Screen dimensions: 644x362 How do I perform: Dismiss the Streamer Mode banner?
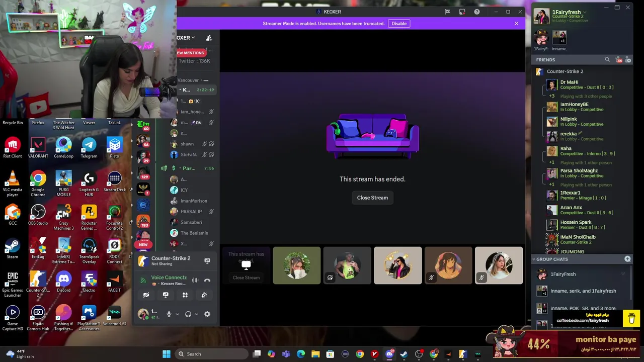[516, 24]
